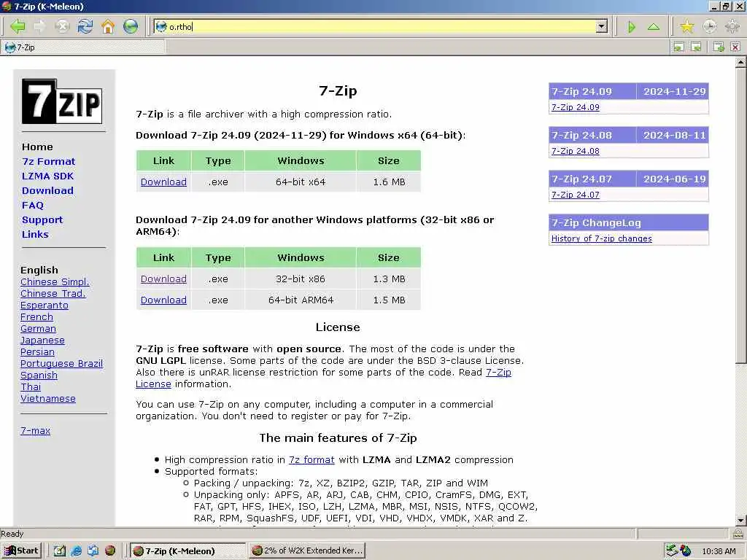Click the vertical scrollbar thumb
Viewport: 747px width, 560px height.
[740, 216]
